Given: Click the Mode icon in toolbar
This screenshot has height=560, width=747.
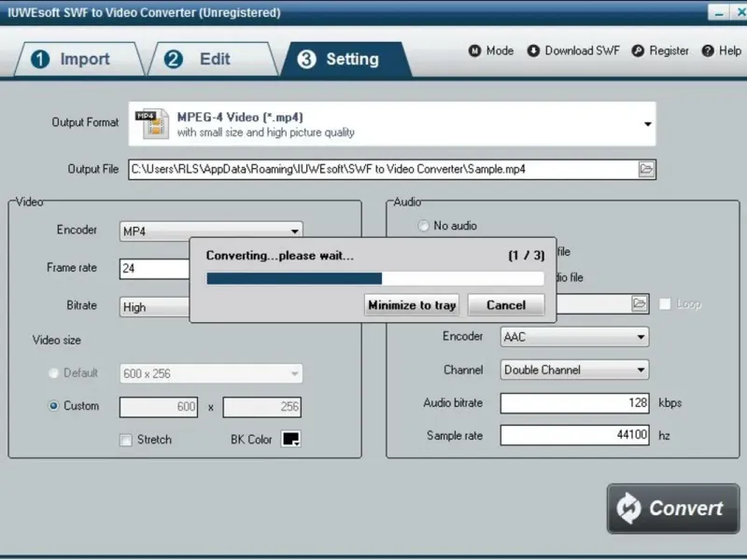Looking at the screenshot, I should coord(474,50).
